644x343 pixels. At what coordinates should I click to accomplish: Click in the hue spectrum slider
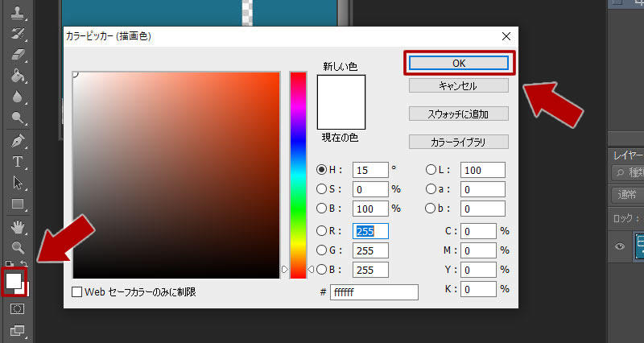tap(298, 176)
